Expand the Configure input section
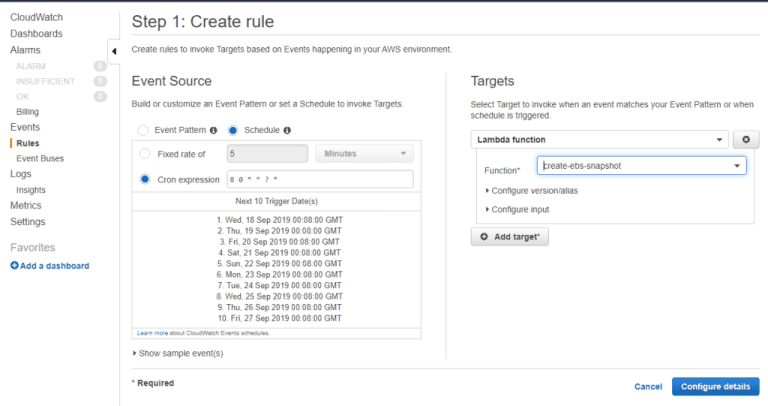This screenshot has width=768, height=406. (x=518, y=209)
